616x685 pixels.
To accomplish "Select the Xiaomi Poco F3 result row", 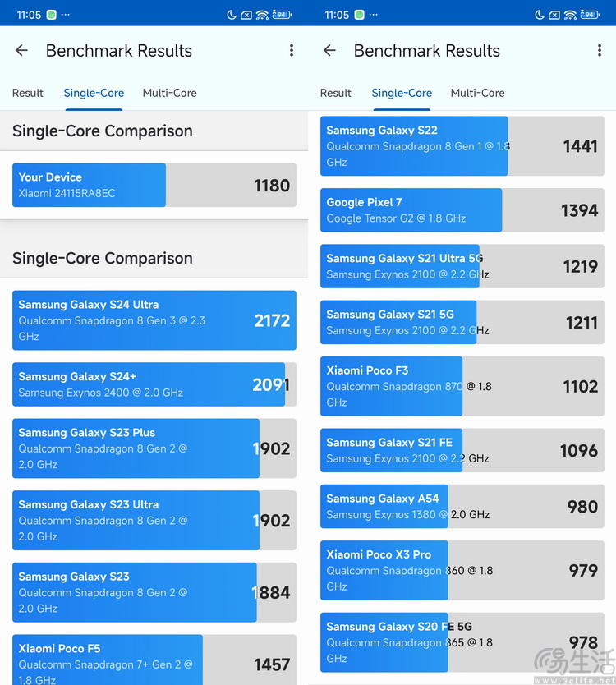I will (462, 386).
